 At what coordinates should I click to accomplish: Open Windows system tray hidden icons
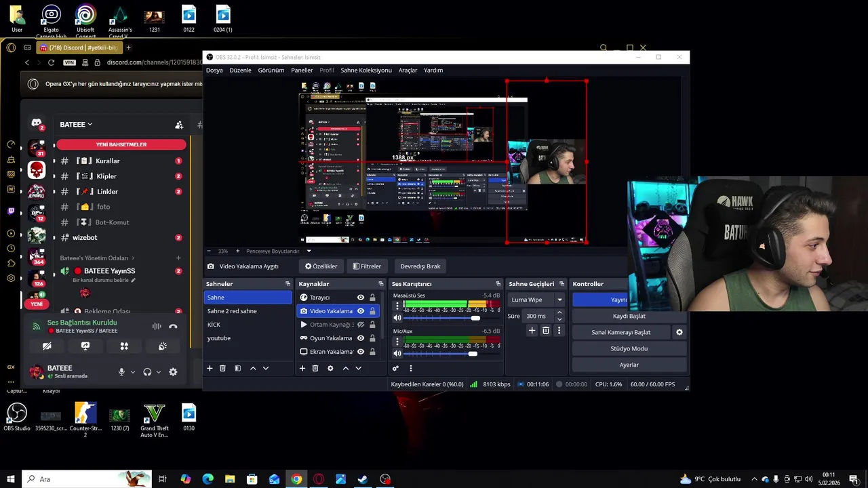pos(754,479)
